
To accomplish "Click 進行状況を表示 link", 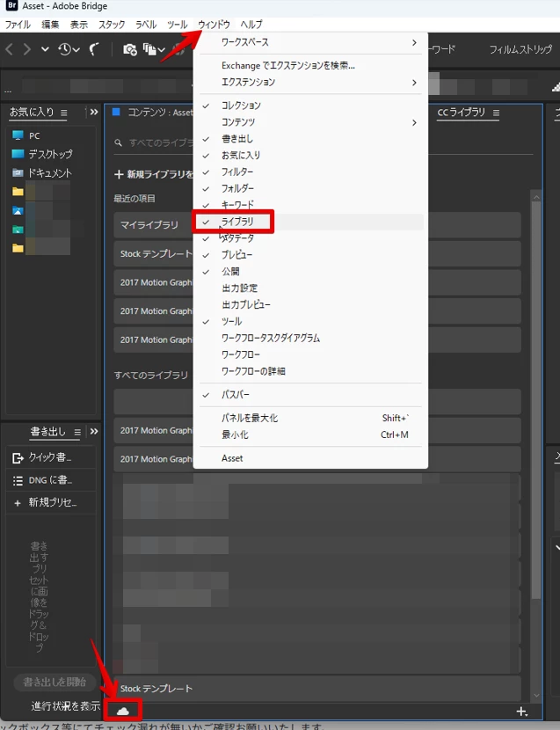I will 65,706.
